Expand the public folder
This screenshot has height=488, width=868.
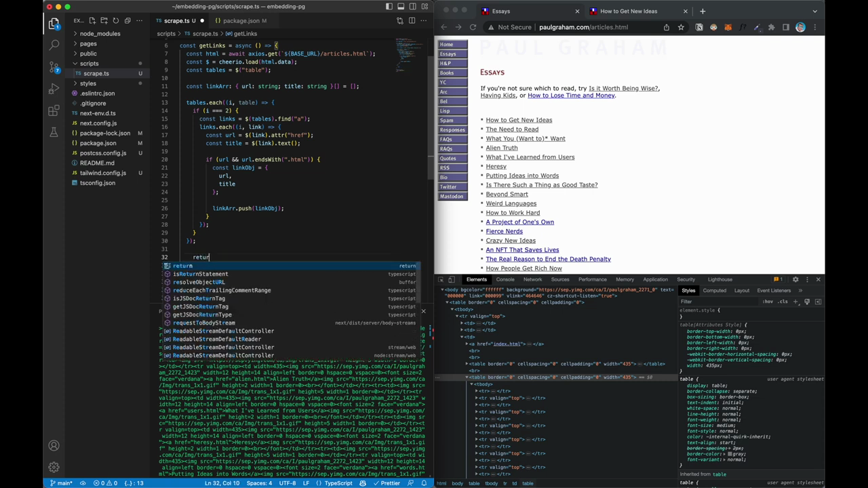[x=88, y=54]
